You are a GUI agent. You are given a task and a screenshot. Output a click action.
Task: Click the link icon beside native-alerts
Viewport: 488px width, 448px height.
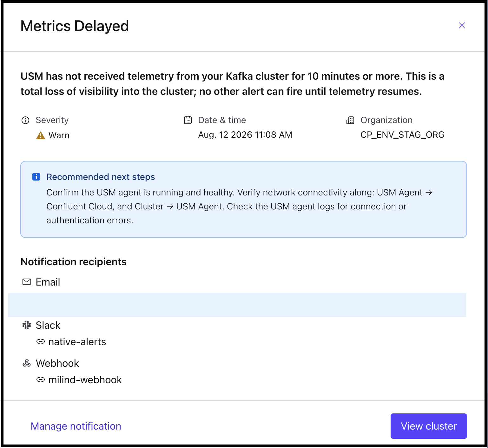[x=41, y=341]
